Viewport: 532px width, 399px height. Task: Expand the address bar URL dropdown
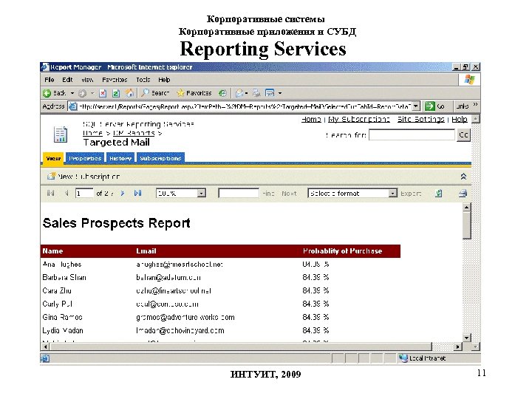[416, 106]
